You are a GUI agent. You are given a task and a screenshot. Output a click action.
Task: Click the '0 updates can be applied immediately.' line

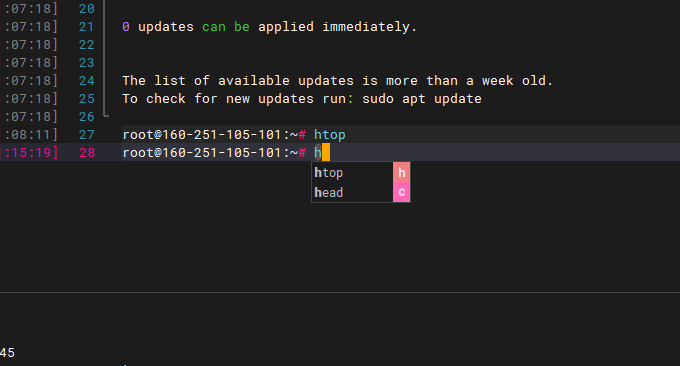[x=269, y=27]
